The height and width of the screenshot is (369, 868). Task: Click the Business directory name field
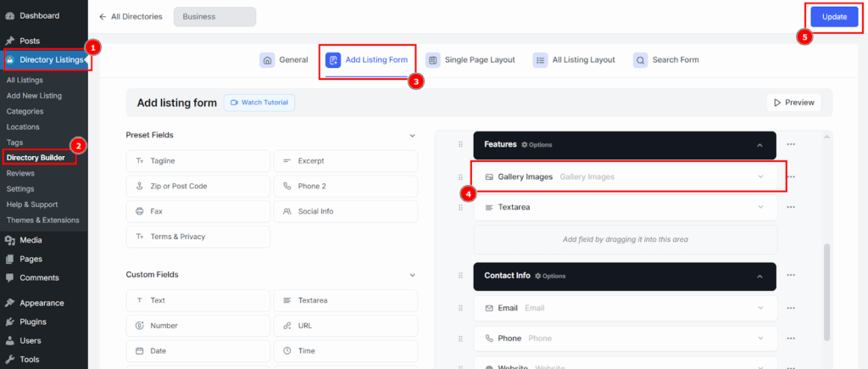214,16
